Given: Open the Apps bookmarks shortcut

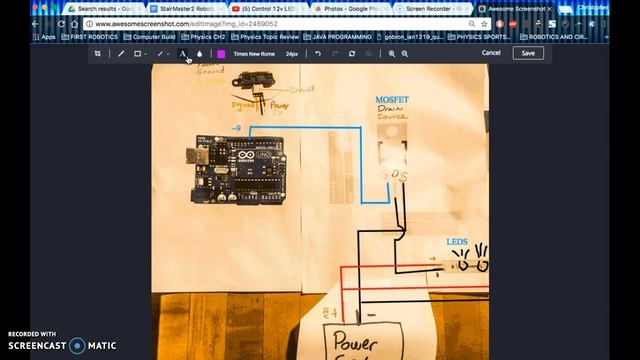Looking at the screenshot, I should point(44,37).
